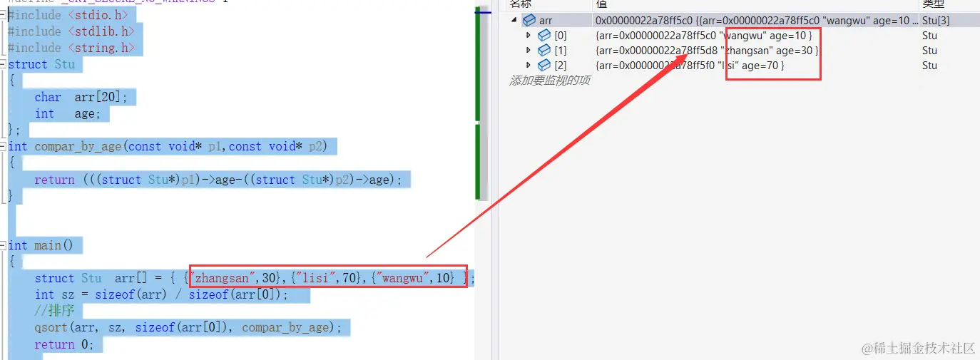Click the Stu type cell of [0]
This screenshot has height=360, width=980.
click(x=929, y=35)
